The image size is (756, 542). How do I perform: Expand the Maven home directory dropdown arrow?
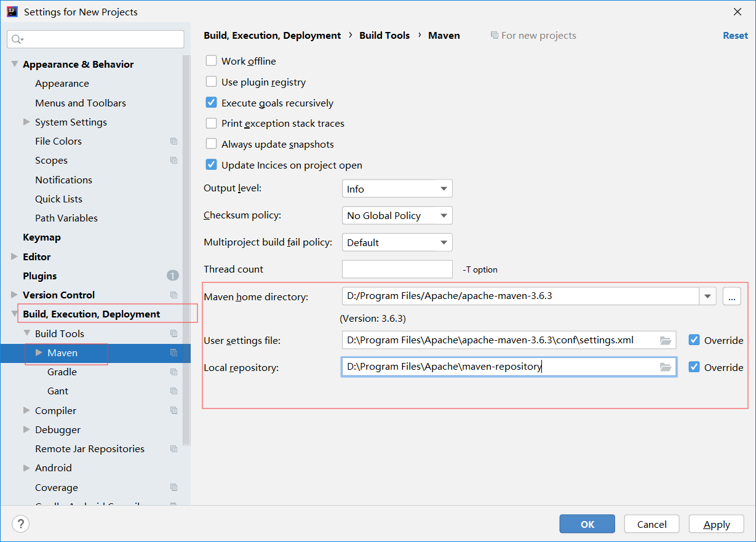pos(707,297)
